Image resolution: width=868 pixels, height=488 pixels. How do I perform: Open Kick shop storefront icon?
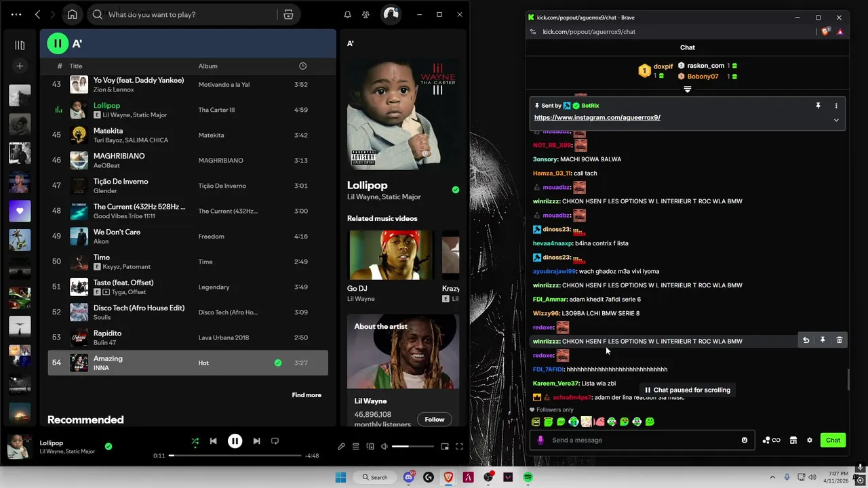tap(793, 440)
